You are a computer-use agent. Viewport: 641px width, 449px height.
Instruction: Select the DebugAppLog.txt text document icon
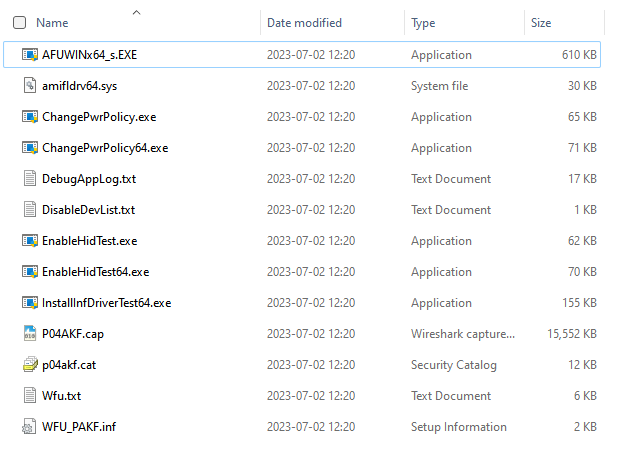coord(30,179)
